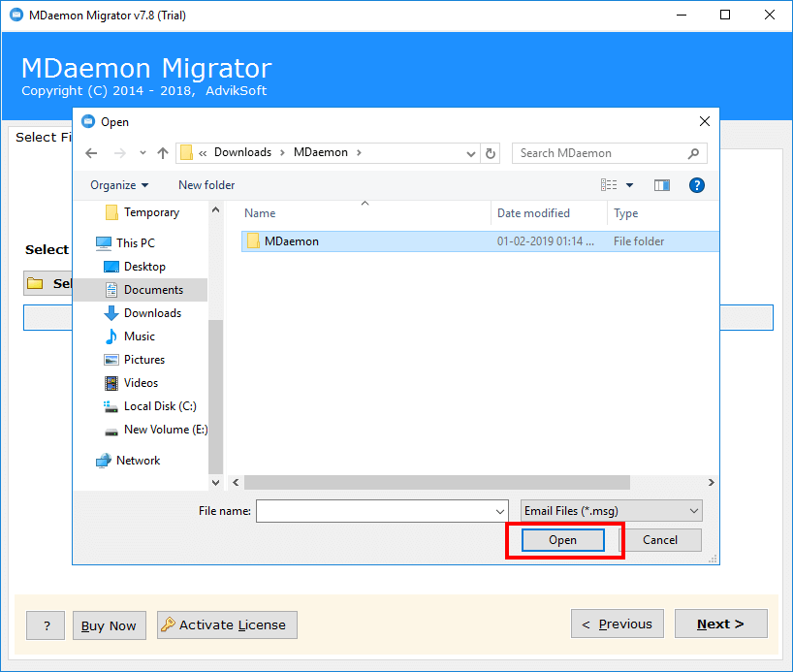793x672 pixels.
Task: Open Email Files (*.msg) type dropdown
Action: pos(612,511)
